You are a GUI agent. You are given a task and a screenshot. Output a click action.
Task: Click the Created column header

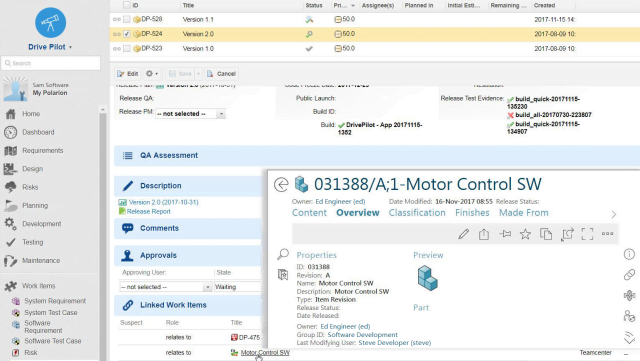tap(544, 5)
